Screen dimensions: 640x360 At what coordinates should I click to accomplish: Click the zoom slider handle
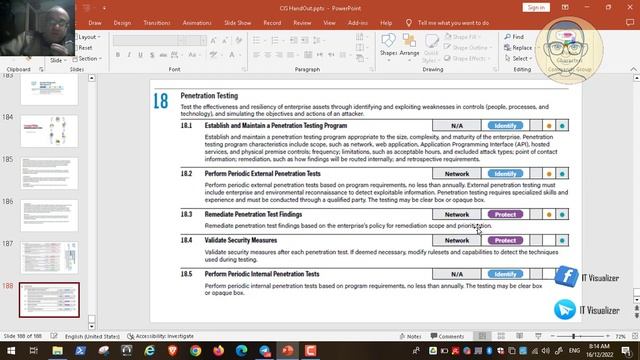point(573,336)
